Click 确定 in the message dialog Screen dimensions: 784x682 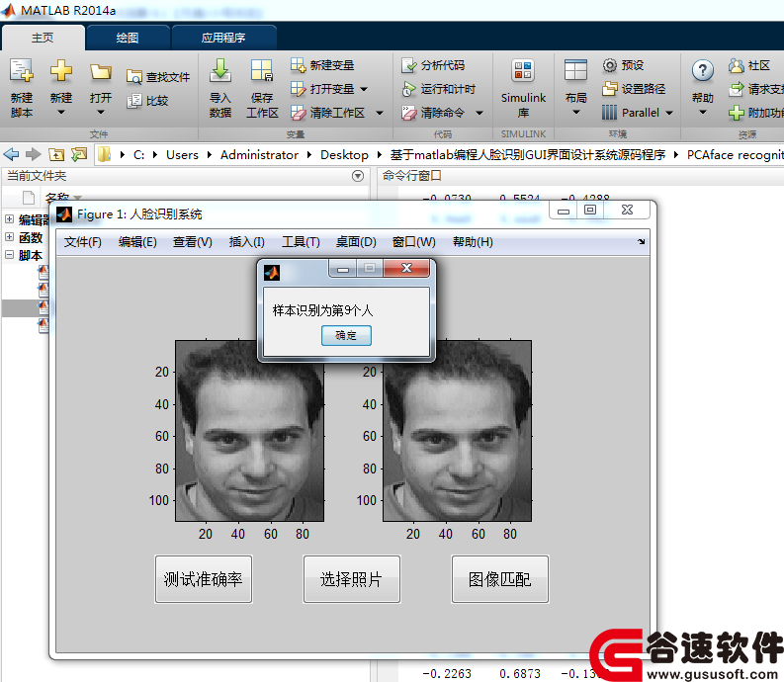pyautogui.click(x=346, y=335)
